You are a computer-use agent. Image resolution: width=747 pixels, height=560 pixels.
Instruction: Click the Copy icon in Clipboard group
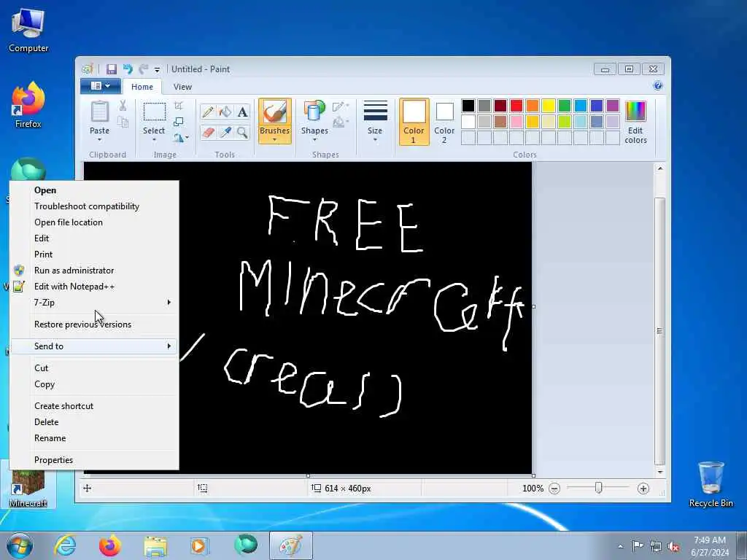pos(123,122)
